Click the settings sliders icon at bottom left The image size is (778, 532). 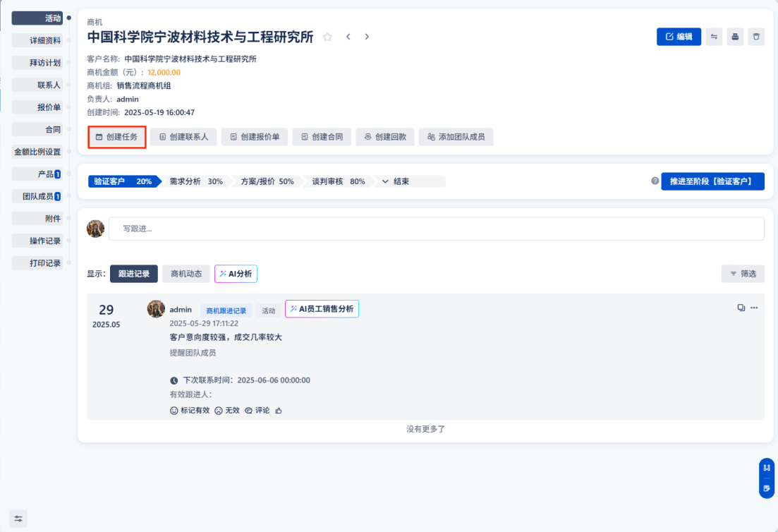(x=18, y=519)
